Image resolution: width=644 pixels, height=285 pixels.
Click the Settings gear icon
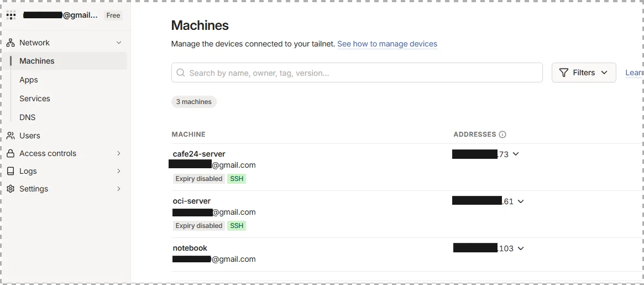point(11,189)
